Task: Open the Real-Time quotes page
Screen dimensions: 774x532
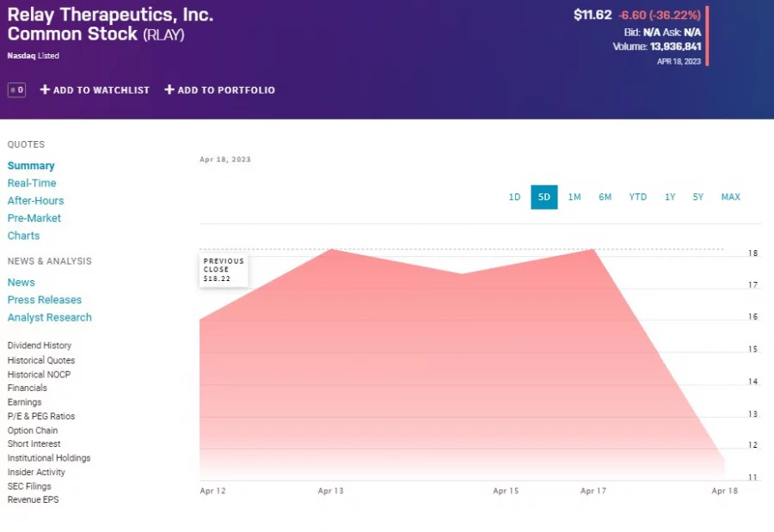Action: click(x=32, y=183)
